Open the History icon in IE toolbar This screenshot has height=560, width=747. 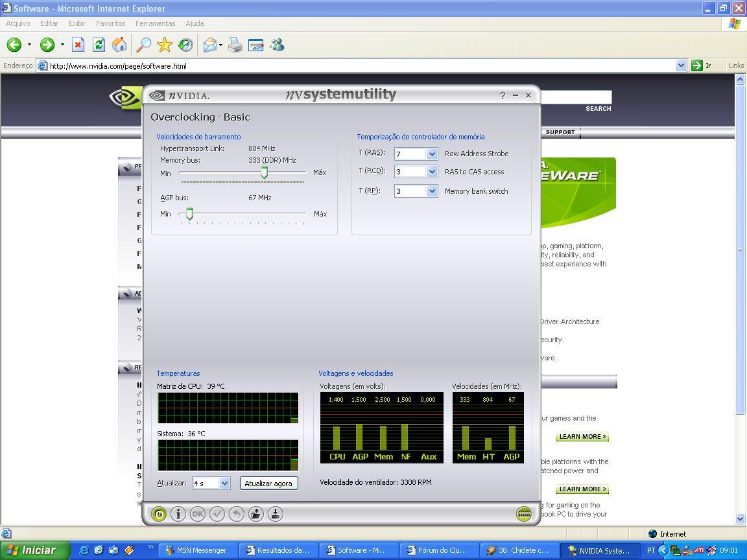[185, 45]
